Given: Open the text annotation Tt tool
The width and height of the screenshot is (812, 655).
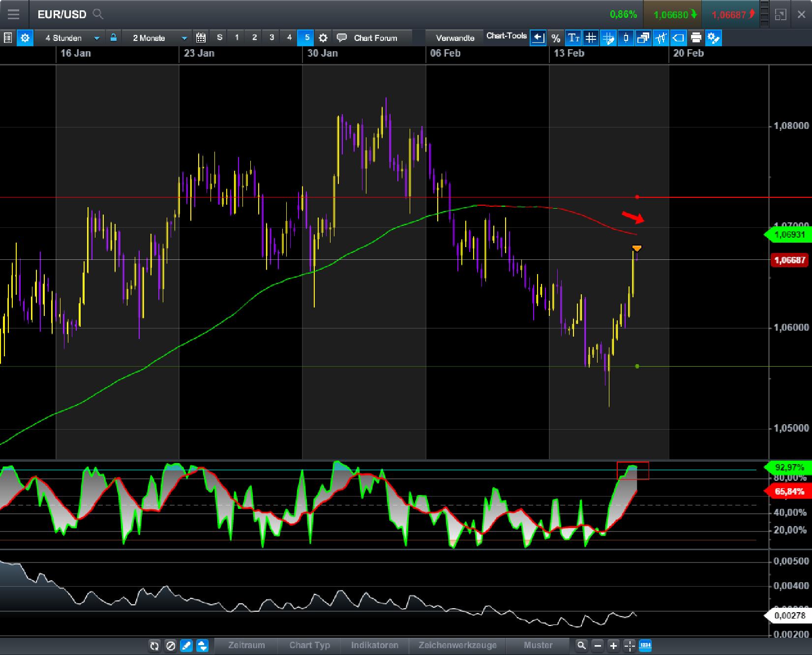Looking at the screenshot, I should [x=573, y=37].
